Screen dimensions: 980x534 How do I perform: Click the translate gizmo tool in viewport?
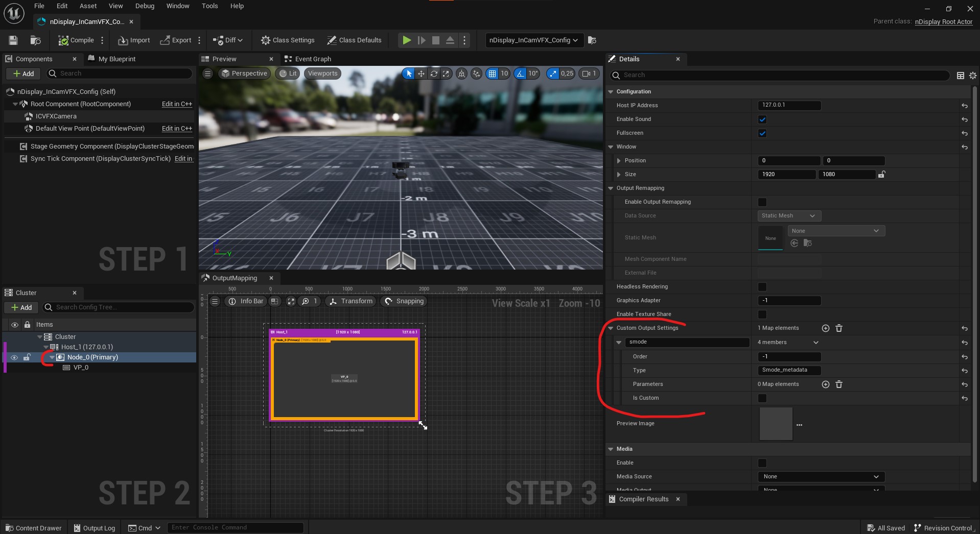click(x=421, y=74)
